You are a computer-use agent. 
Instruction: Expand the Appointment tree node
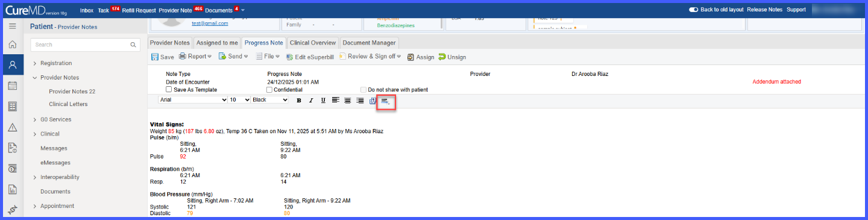click(x=35, y=206)
